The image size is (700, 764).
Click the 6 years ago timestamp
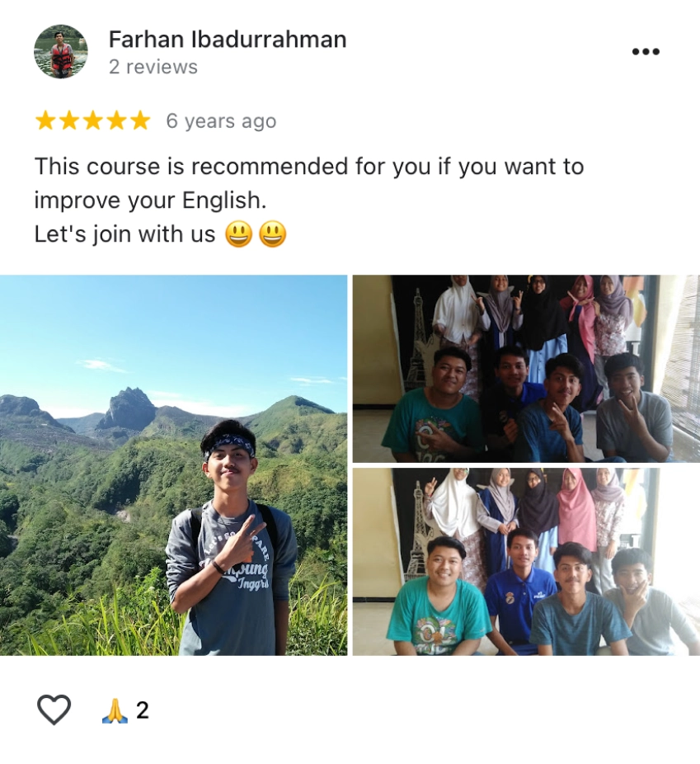point(221,121)
